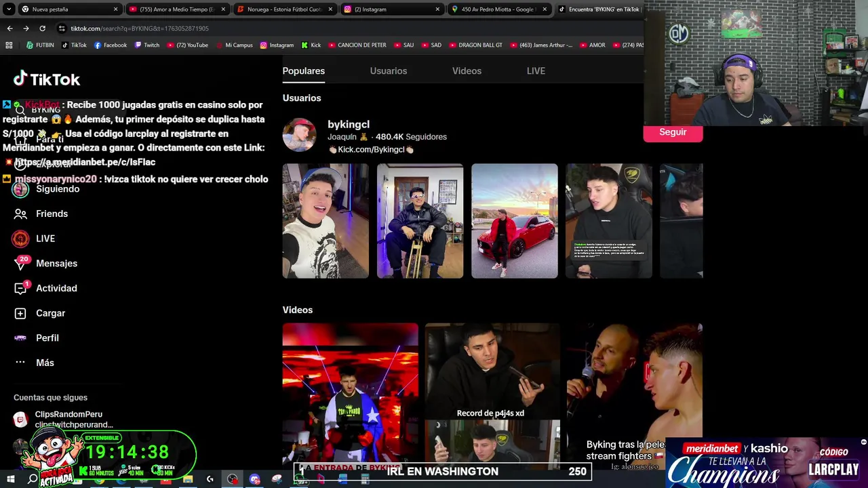Image resolution: width=868 pixels, height=488 pixels.
Task: Open the browser apps grid icon
Action: click(x=9, y=45)
